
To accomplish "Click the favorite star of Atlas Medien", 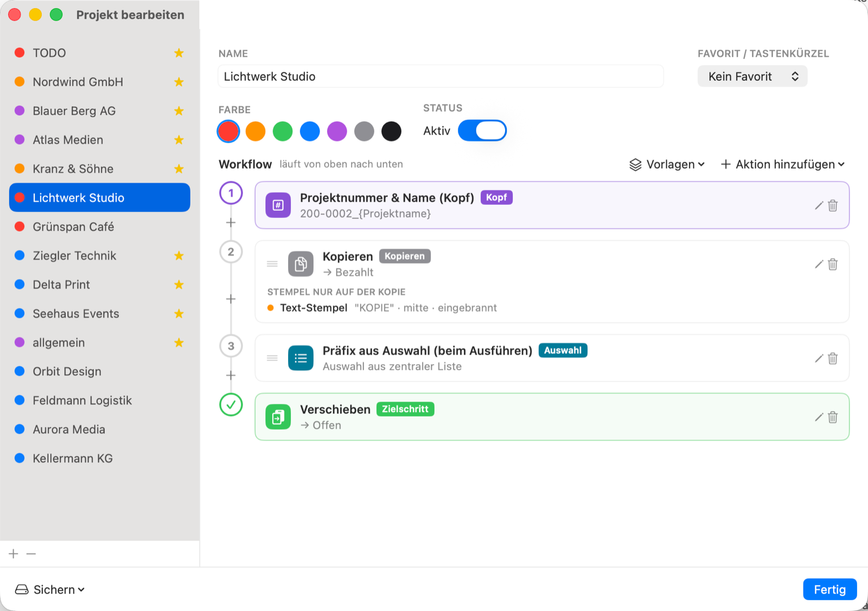I will coord(179,140).
